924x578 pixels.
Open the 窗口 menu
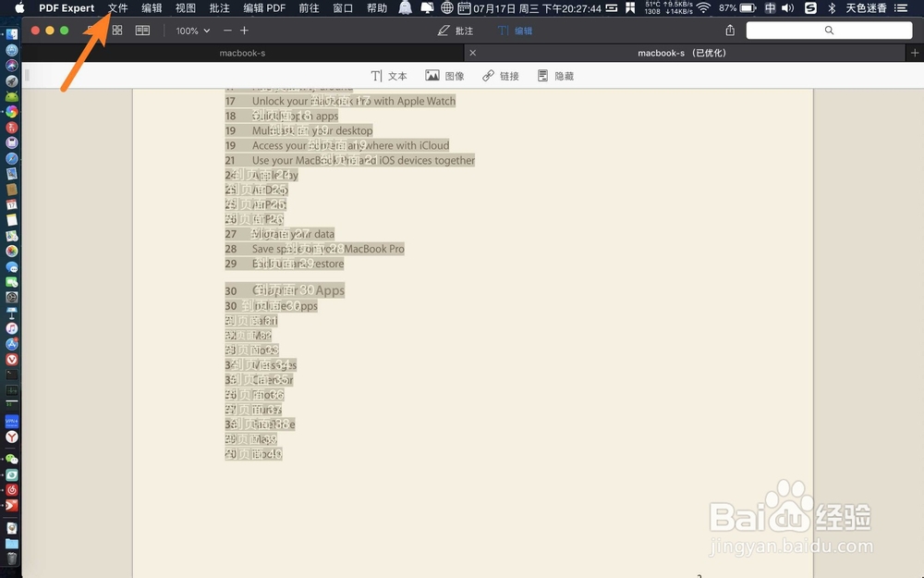343,7
